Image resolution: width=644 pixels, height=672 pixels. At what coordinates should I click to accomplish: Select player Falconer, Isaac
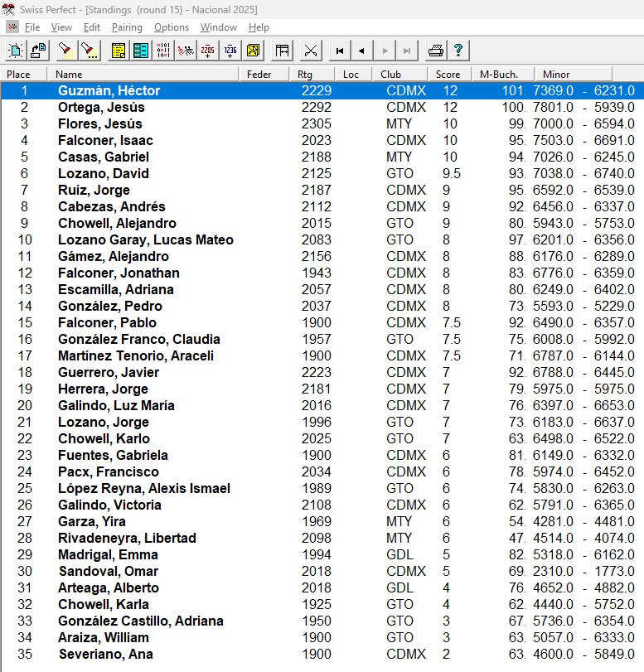pos(105,141)
